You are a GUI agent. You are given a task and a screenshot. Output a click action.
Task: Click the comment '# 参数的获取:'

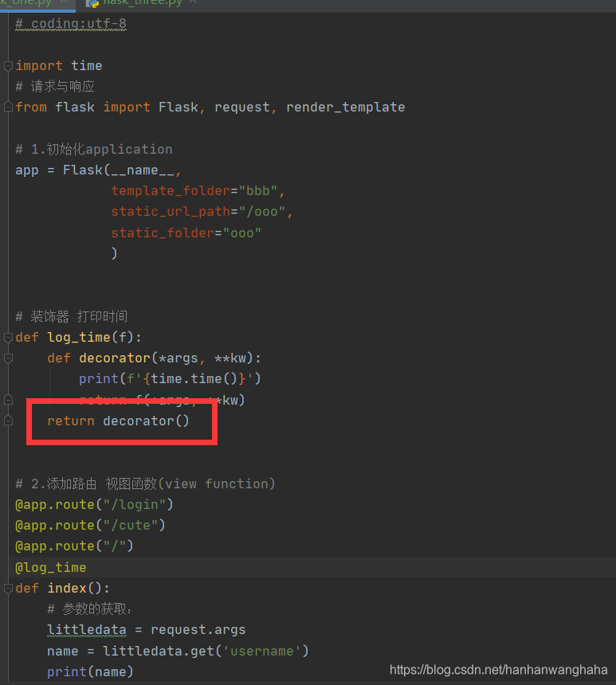pyautogui.click(x=89, y=609)
